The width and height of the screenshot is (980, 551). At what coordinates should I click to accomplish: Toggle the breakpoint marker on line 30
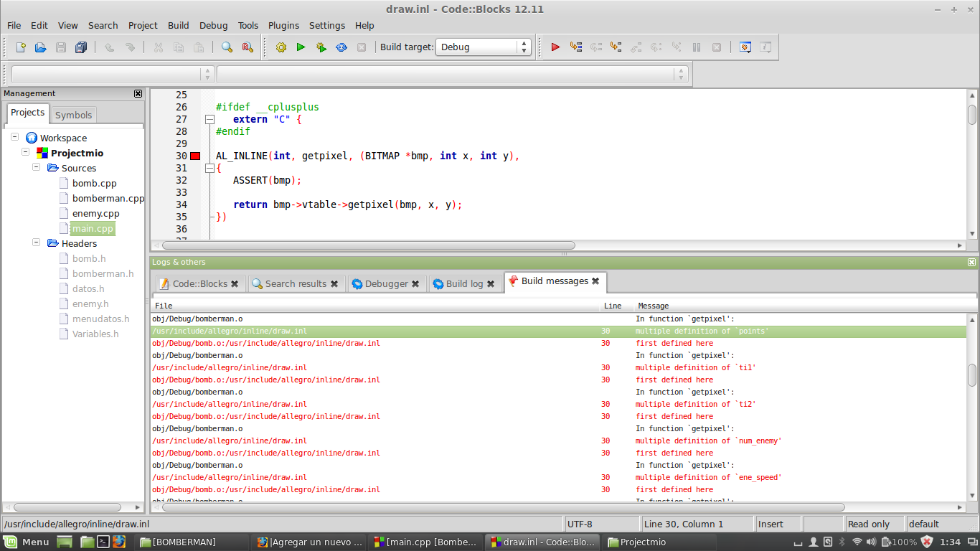(195, 156)
